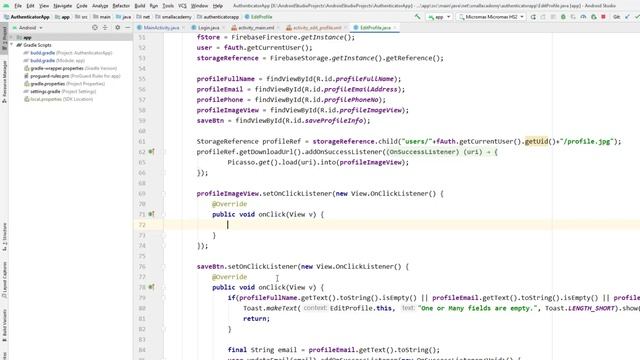
Task: Select build.gradle (Module: app) file
Action: point(54,61)
